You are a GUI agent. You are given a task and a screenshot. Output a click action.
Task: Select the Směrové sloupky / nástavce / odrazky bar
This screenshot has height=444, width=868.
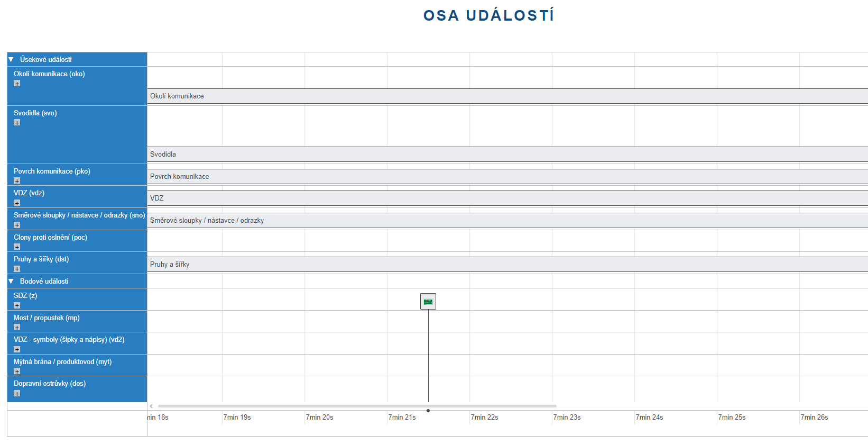[x=507, y=220]
